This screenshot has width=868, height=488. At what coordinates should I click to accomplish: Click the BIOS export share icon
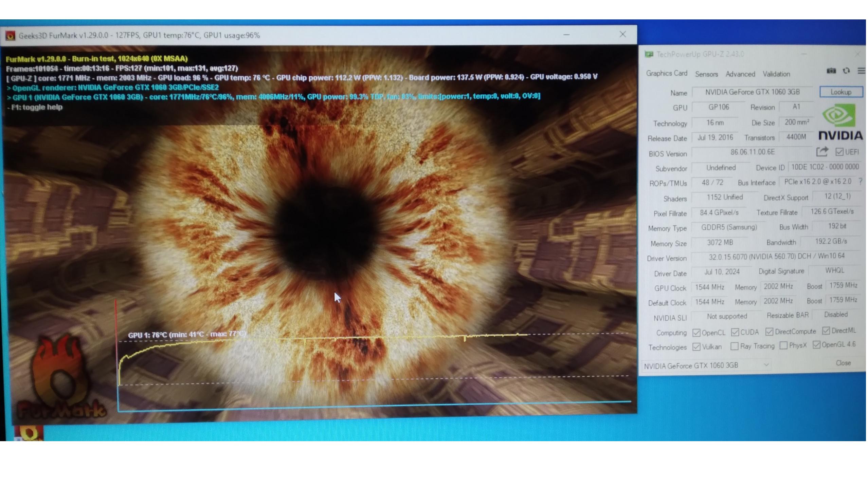click(x=822, y=151)
